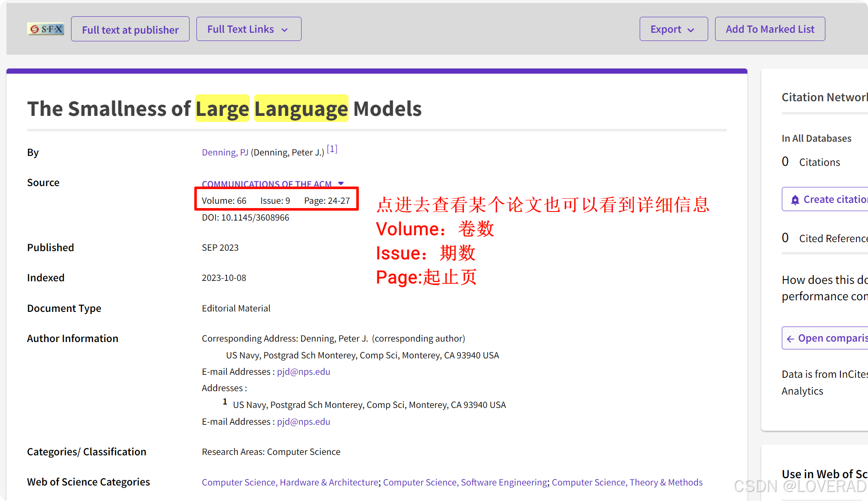The image size is (868, 501).
Task: Click the author footnote reference [1]
Action: [x=332, y=149]
